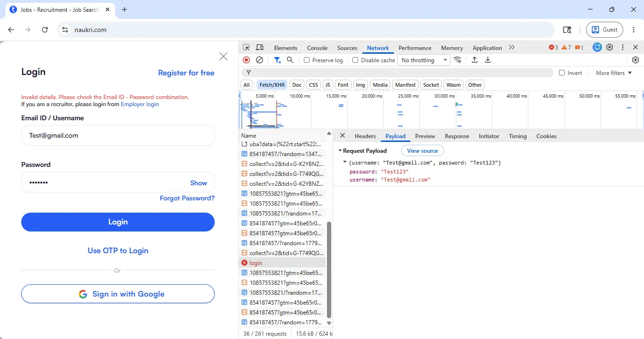Image resolution: width=644 pixels, height=339 pixels.
Task: Import HAR file upload icon
Action: (x=475, y=60)
